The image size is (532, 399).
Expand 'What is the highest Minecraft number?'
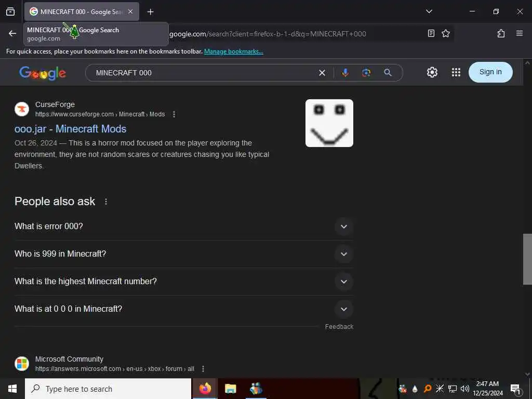click(184, 281)
